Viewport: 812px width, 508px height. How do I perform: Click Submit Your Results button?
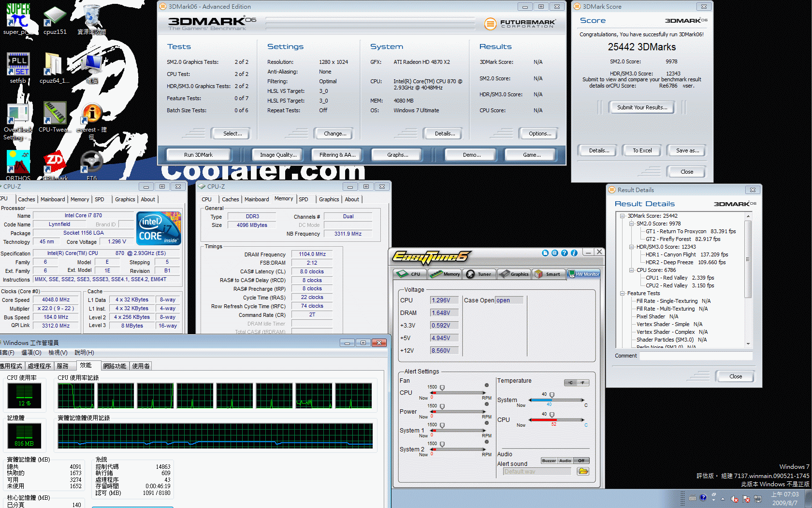[642, 107]
